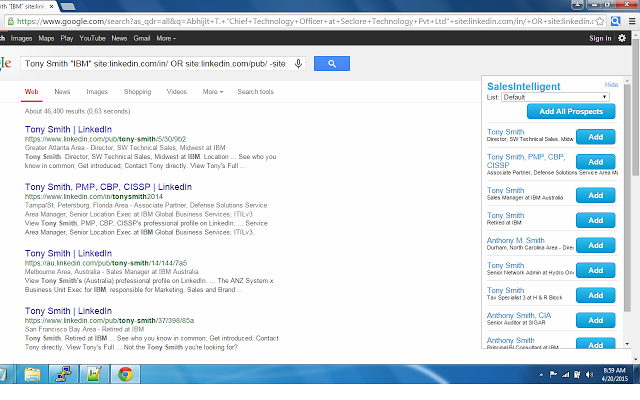The image size is (640, 400).
Task: Open Google settings gear icon
Action: coord(622,38)
